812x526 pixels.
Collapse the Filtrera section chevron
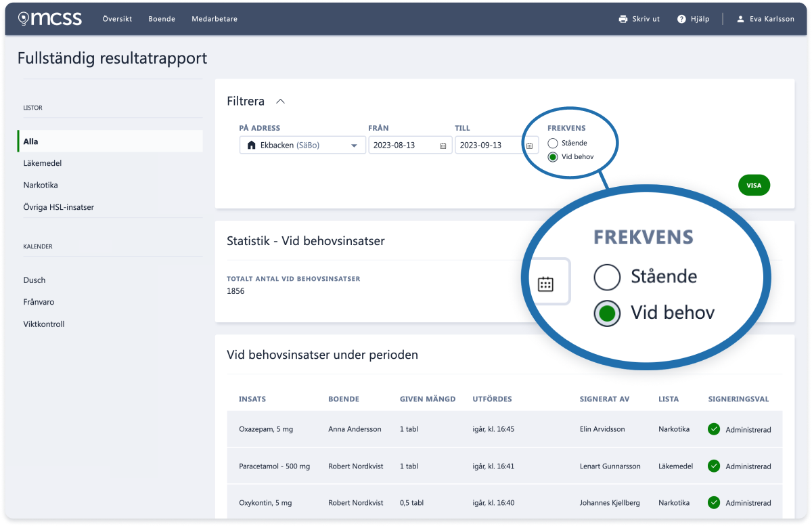[281, 100]
